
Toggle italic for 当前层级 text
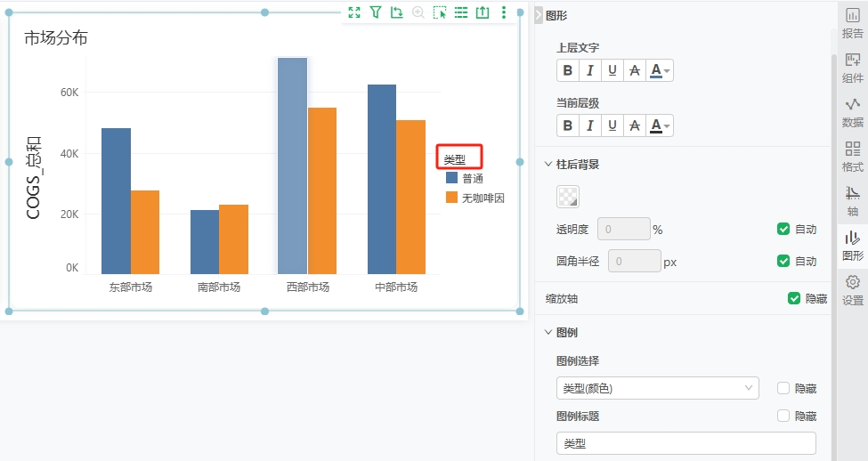click(589, 125)
